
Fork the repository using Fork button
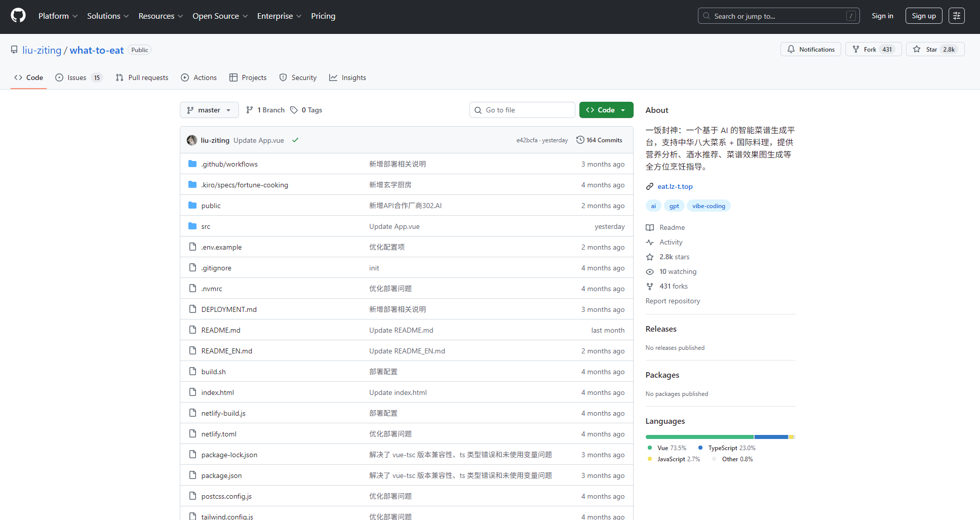873,49
